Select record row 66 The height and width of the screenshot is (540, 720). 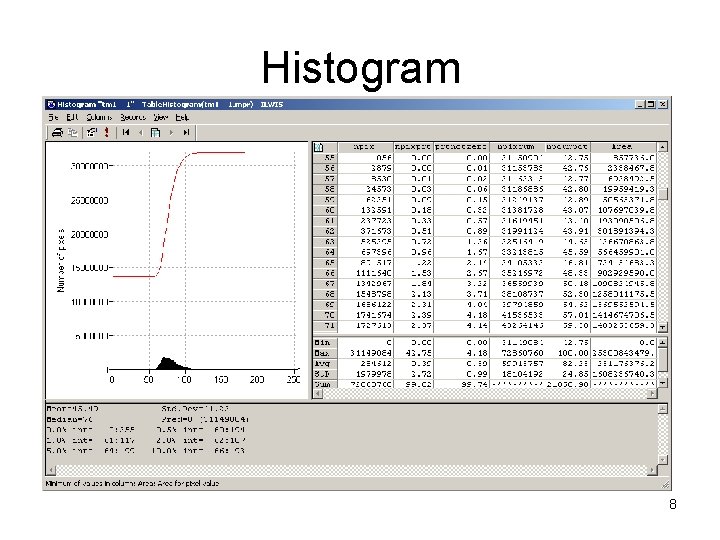pyautogui.click(x=325, y=273)
